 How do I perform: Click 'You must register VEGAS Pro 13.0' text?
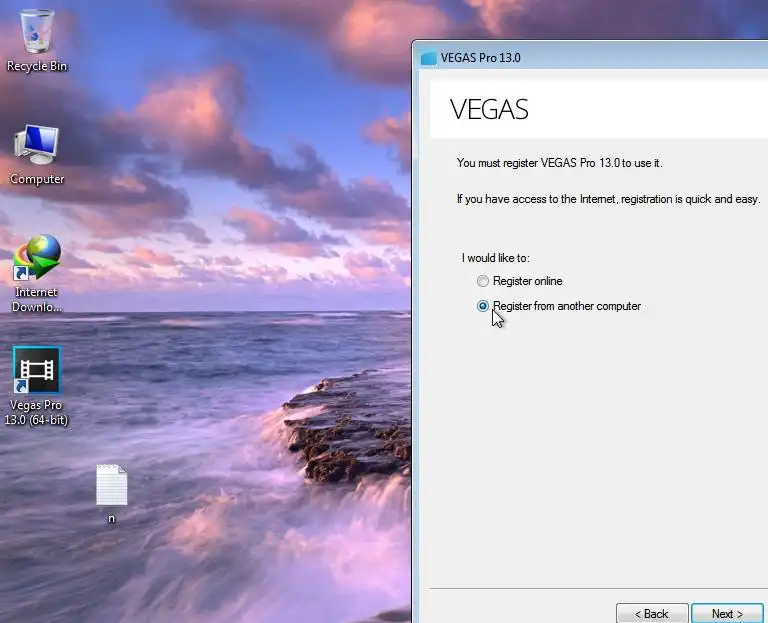tap(559, 163)
